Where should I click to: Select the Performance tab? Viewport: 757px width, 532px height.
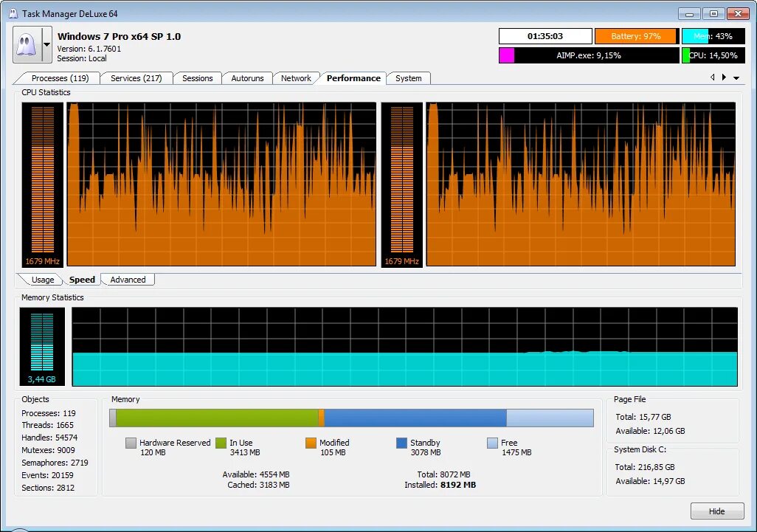tap(353, 78)
